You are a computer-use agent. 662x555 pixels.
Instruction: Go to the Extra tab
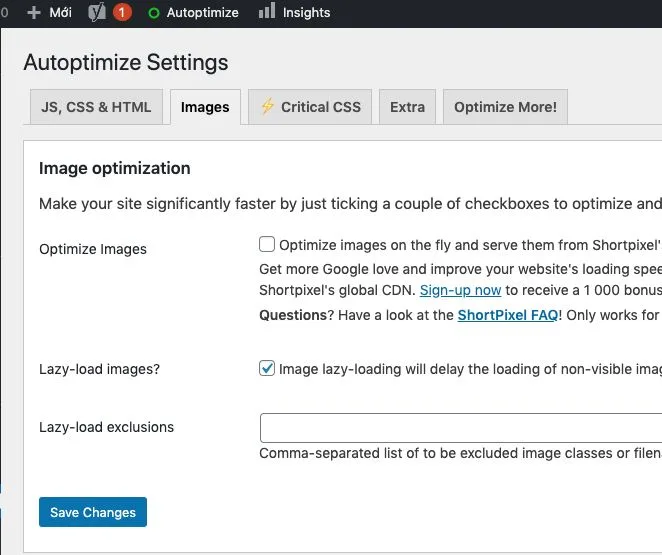pyautogui.click(x=407, y=107)
